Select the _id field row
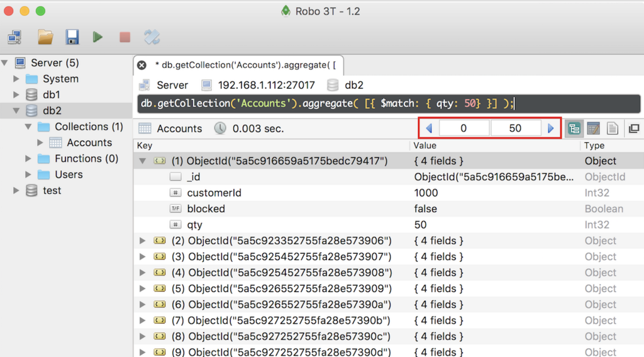 coord(389,177)
